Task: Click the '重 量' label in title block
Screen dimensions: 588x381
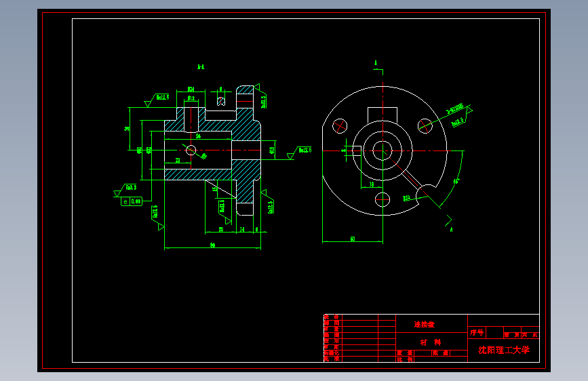Action: [405, 353]
